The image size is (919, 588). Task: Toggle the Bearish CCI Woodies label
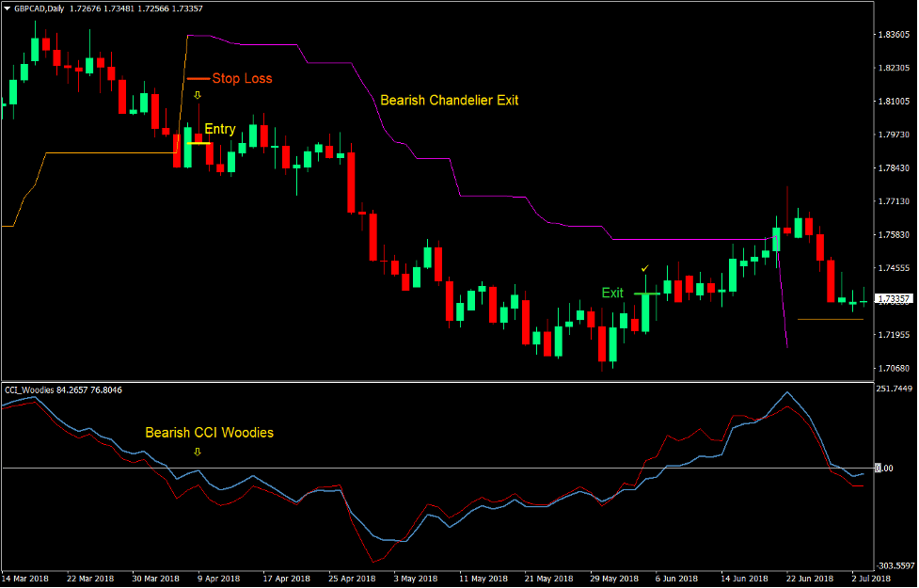[209, 433]
